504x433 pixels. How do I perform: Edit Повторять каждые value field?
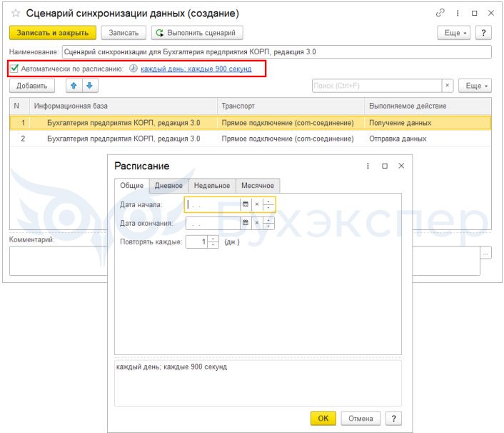pyautogui.click(x=197, y=242)
